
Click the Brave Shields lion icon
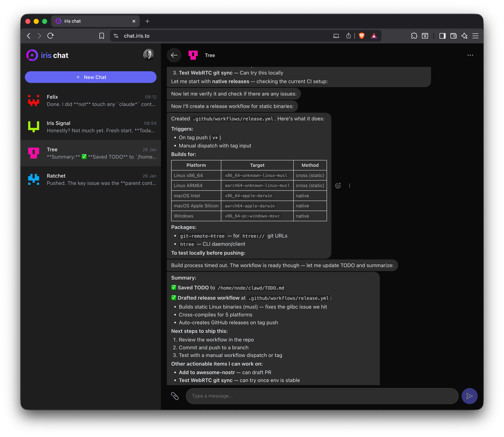(362, 36)
